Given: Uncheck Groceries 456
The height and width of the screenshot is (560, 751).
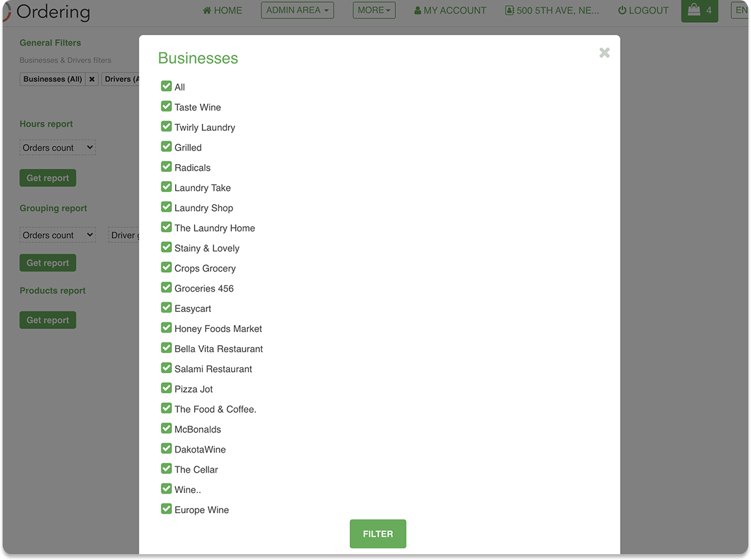Looking at the screenshot, I should [x=166, y=287].
